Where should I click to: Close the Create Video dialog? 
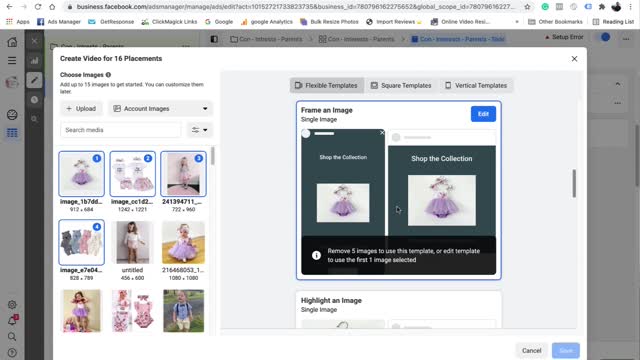click(x=574, y=59)
